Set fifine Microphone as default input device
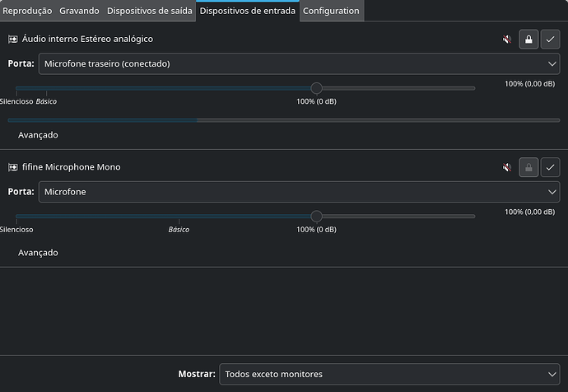 [550, 167]
